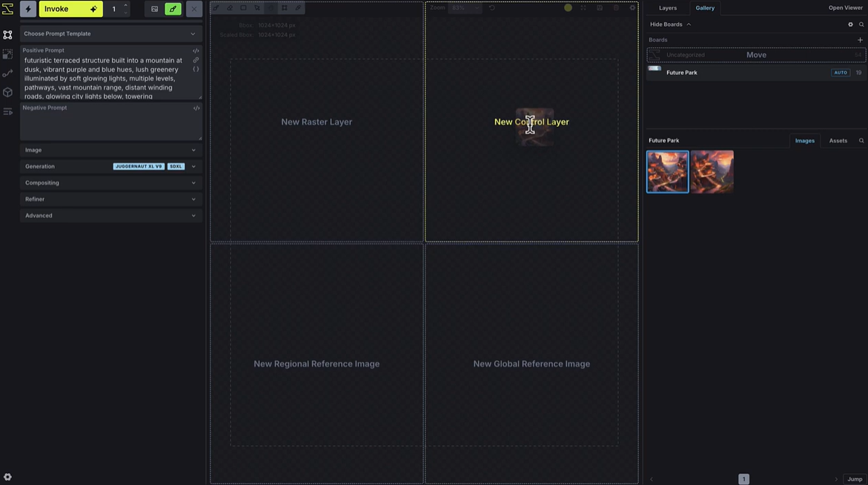The width and height of the screenshot is (868, 485).
Task: Toggle green send-to-canvas mode button
Action: click(173, 9)
